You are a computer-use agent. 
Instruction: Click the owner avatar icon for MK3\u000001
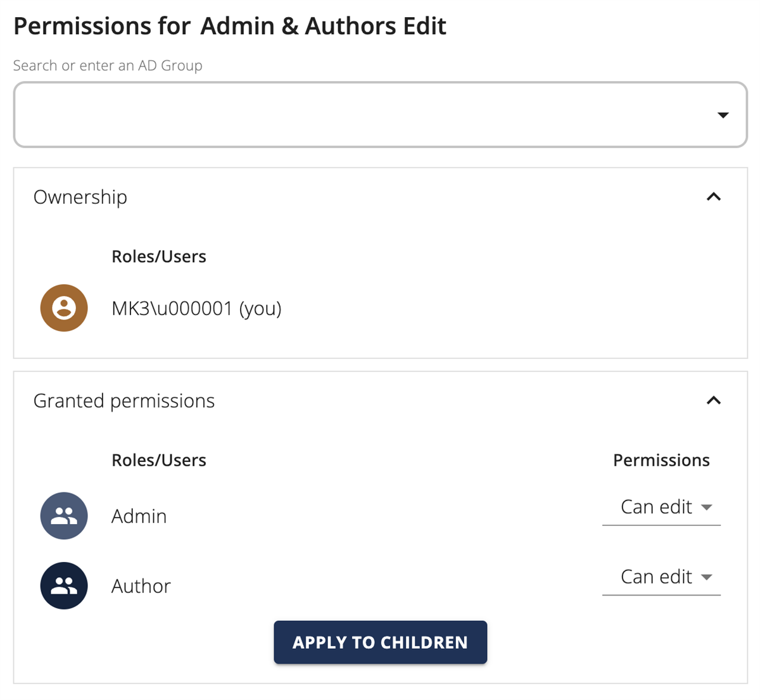(64, 308)
